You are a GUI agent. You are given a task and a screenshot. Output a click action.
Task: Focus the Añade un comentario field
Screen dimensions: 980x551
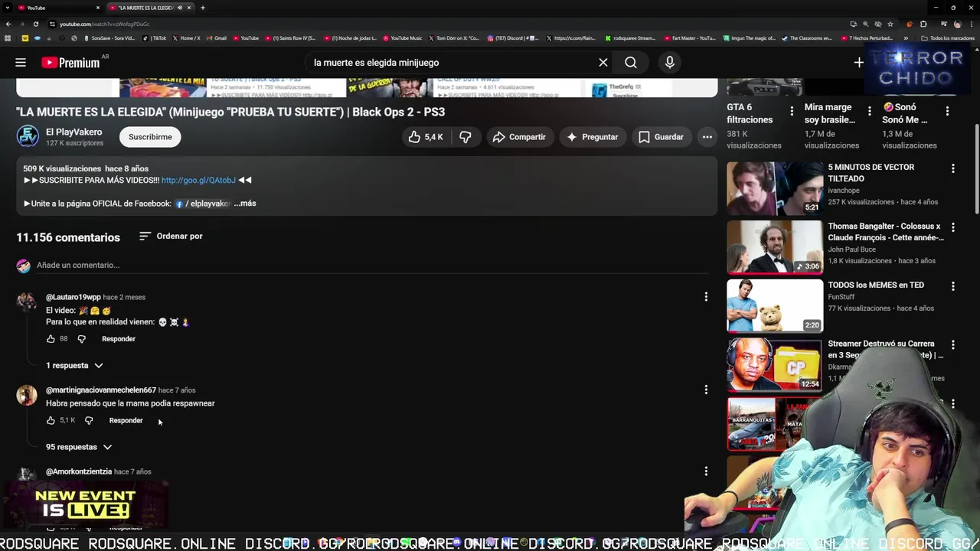372,266
